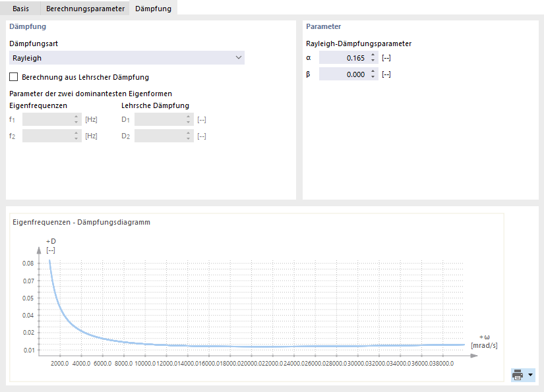The width and height of the screenshot is (544, 392).
Task: Click the f2 Eigenfrequenz input field
Action: (47, 136)
